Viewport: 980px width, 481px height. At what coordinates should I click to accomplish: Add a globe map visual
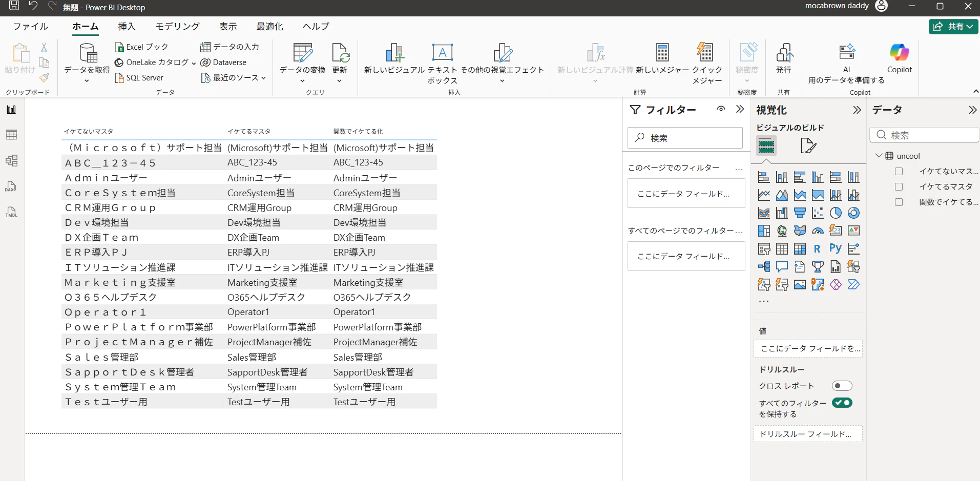(782, 231)
